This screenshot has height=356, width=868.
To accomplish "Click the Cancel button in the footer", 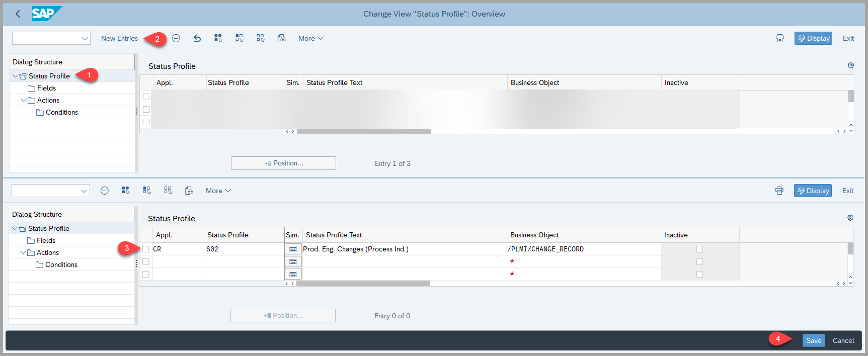I will point(843,340).
